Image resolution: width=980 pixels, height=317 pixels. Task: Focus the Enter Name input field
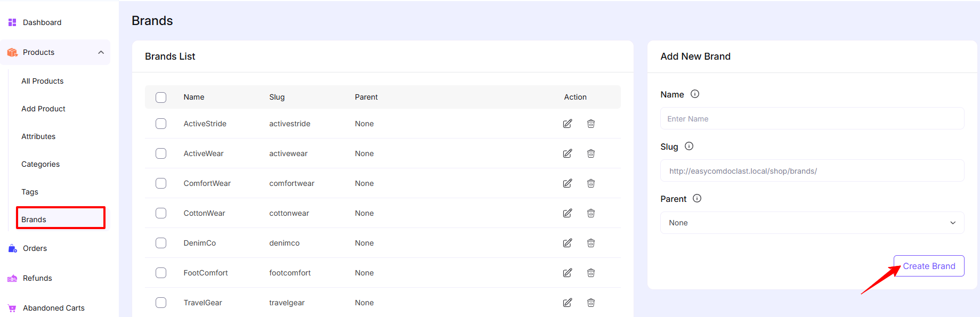point(812,119)
